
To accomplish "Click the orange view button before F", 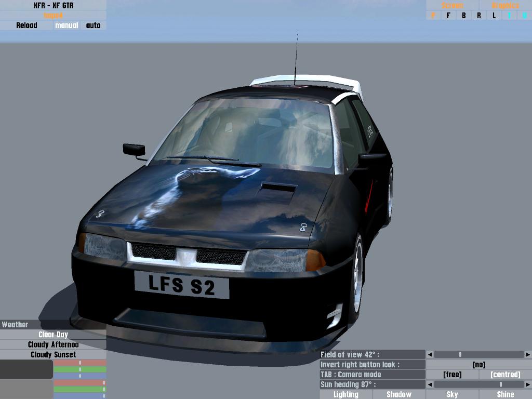I will [x=433, y=15].
